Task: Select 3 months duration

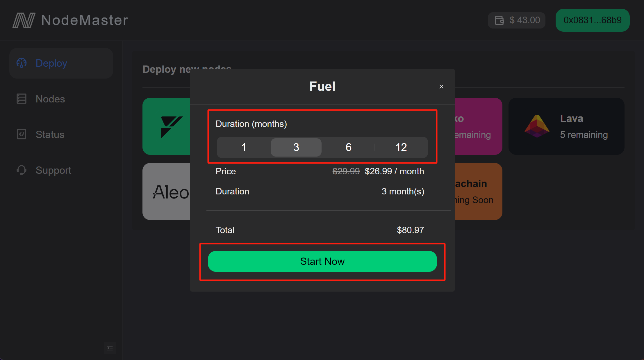Action: (296, 147)
